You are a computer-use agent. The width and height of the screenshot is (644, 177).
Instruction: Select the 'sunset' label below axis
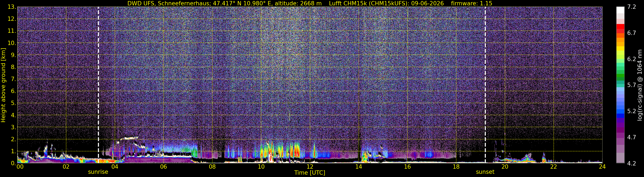coord(485,172)
